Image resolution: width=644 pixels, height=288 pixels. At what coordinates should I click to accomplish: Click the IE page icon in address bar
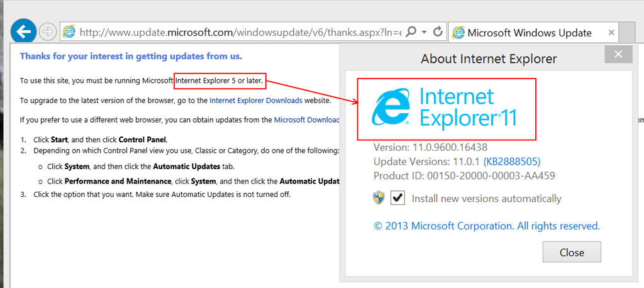[69, 31]
